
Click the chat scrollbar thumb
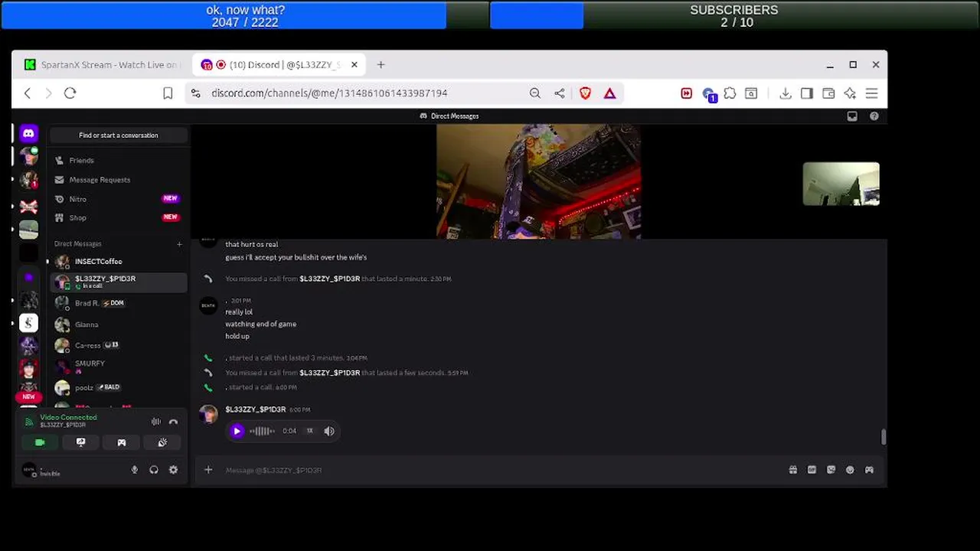coord(884,437)
